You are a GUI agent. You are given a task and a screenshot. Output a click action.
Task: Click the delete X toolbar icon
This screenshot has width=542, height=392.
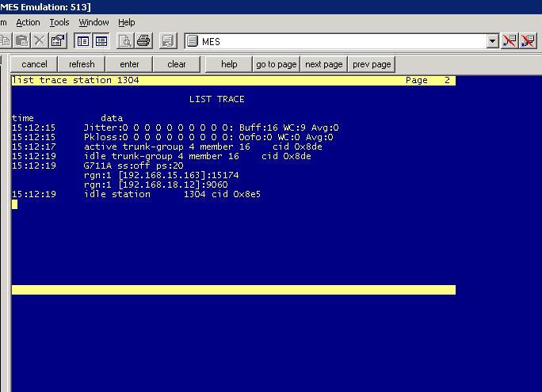[40, 41]
